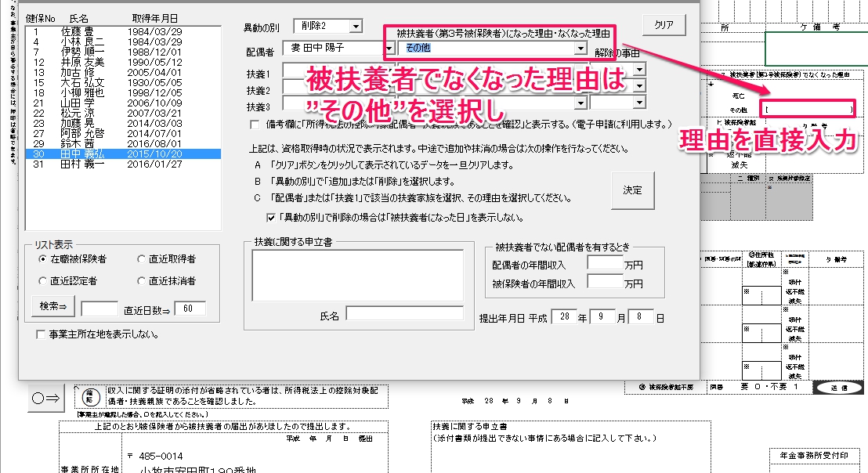The image size is (868, 473).
Task: Select the 直近取得者 radio button
Action: (x=141, y=259)
